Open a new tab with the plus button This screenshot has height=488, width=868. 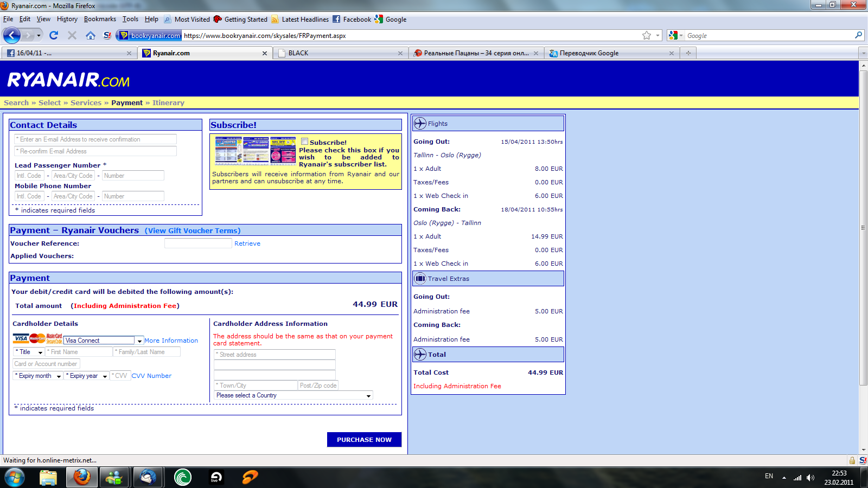coord(688,53)
